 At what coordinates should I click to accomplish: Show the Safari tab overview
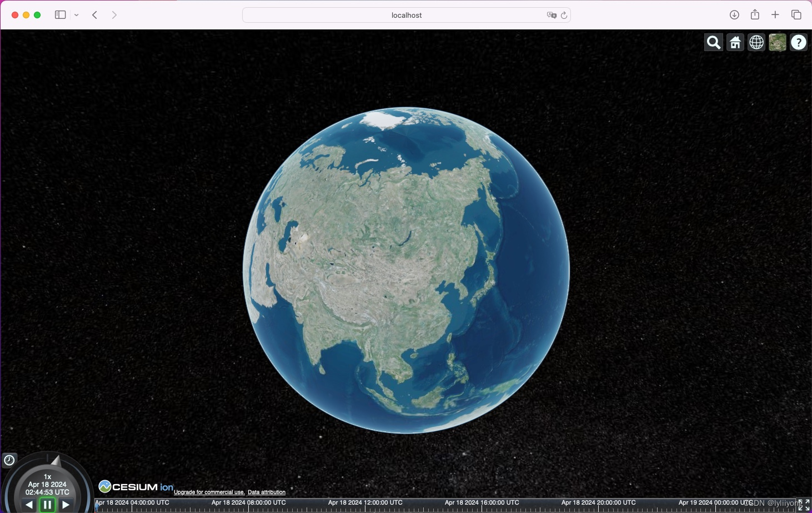(796, 15)
